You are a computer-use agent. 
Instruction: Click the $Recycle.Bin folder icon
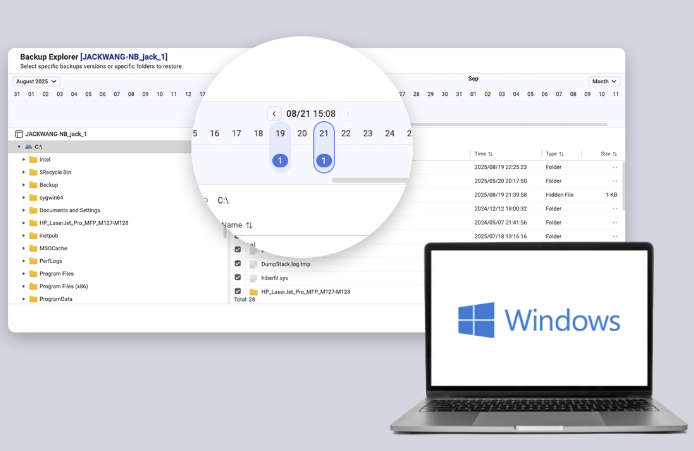(33, 172)
